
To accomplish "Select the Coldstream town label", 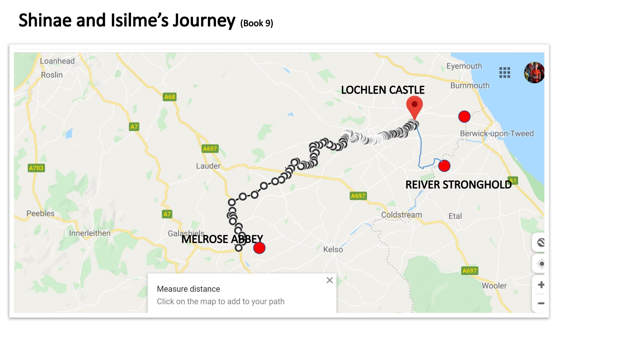I will [401, 215].
